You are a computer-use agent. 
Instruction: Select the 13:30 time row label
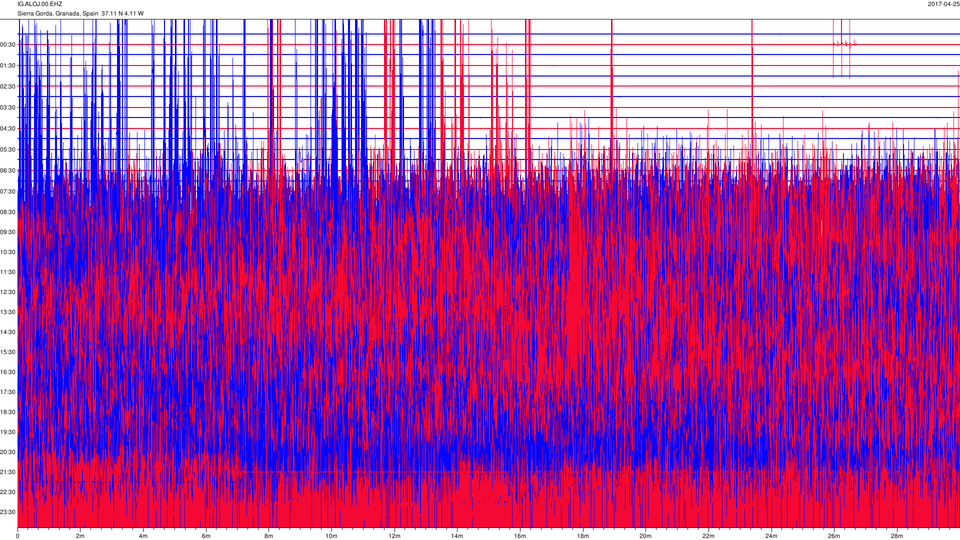8,312
